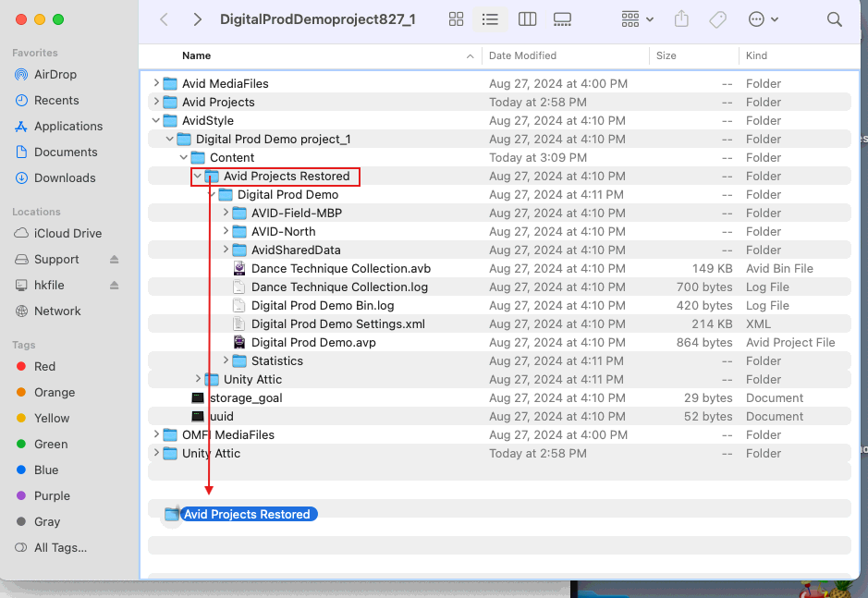Select the Red tag
The width and height of the screenshot is (868, 598).
(x=44, y=367)
